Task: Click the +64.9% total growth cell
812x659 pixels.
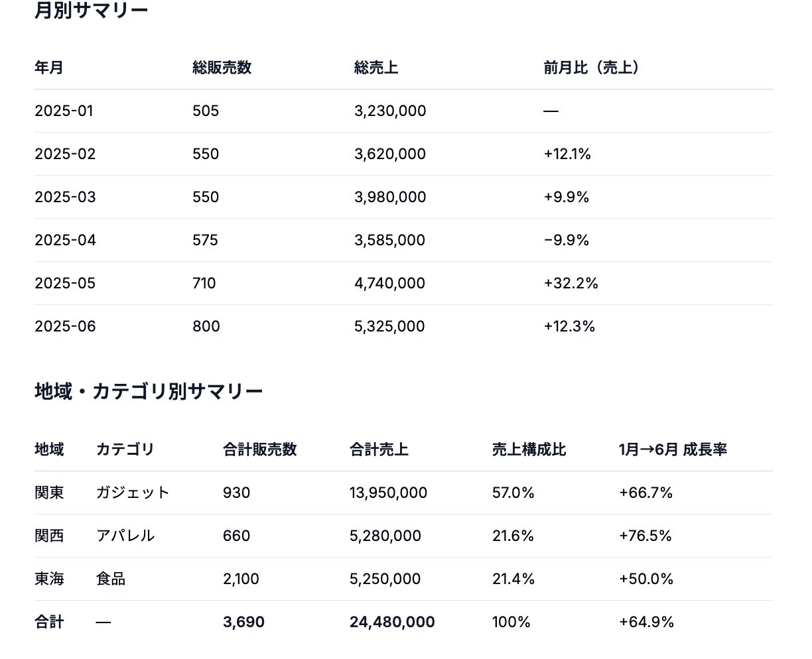Action: (647, 622)
